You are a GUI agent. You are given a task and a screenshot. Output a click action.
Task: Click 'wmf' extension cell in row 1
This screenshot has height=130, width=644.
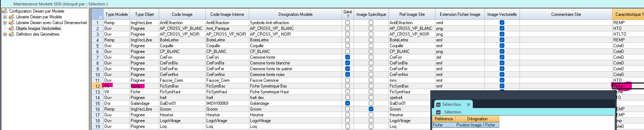(460, 23)
